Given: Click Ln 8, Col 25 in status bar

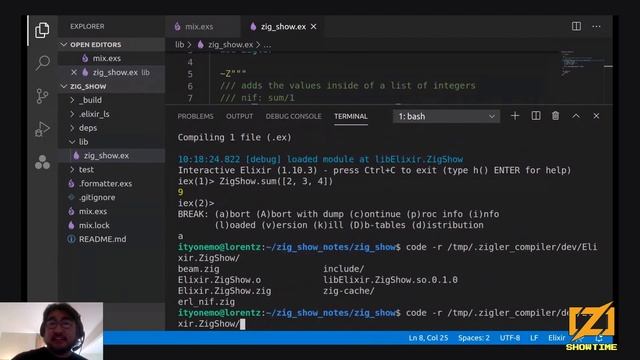Looking at the screenshot, I should click(428, 338).
